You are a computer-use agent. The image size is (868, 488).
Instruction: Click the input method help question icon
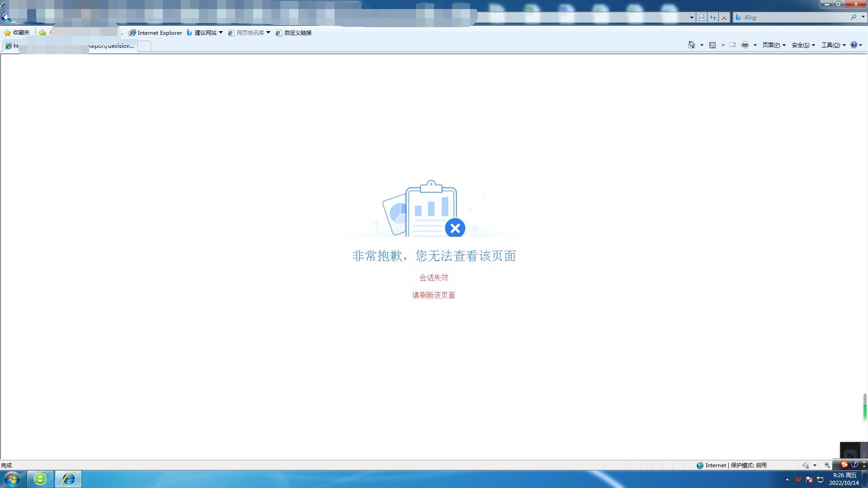(854, 465)
